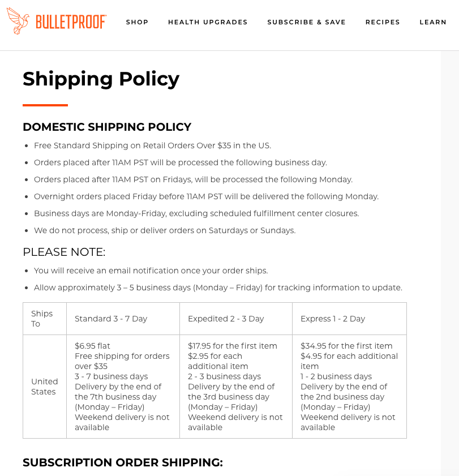The image size is (459, 476).
Task: Click the $6.95 flat rate text
Action: coord(92,346)
